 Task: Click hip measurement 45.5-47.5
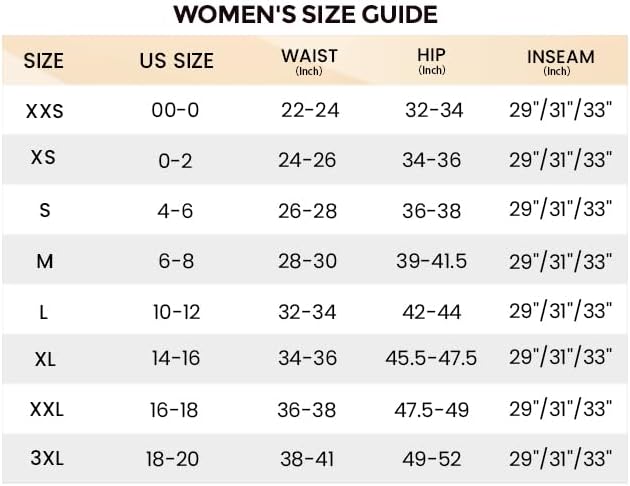click(x=431, y=358)
